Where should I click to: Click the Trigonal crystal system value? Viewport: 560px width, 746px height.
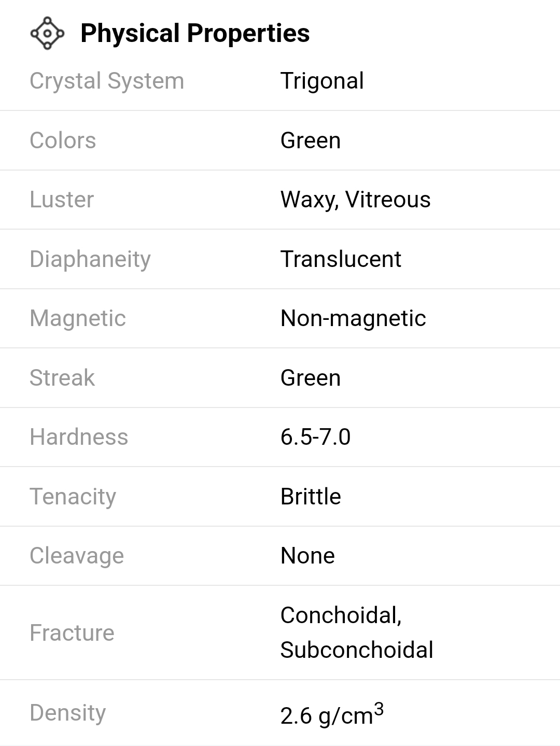click(322, 81)
